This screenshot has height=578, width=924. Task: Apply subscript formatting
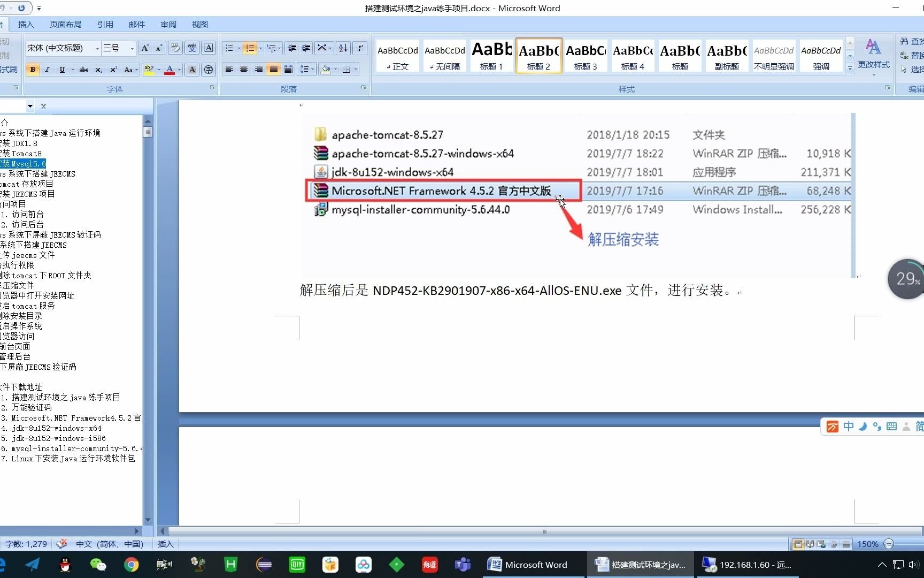coord(98,70)
